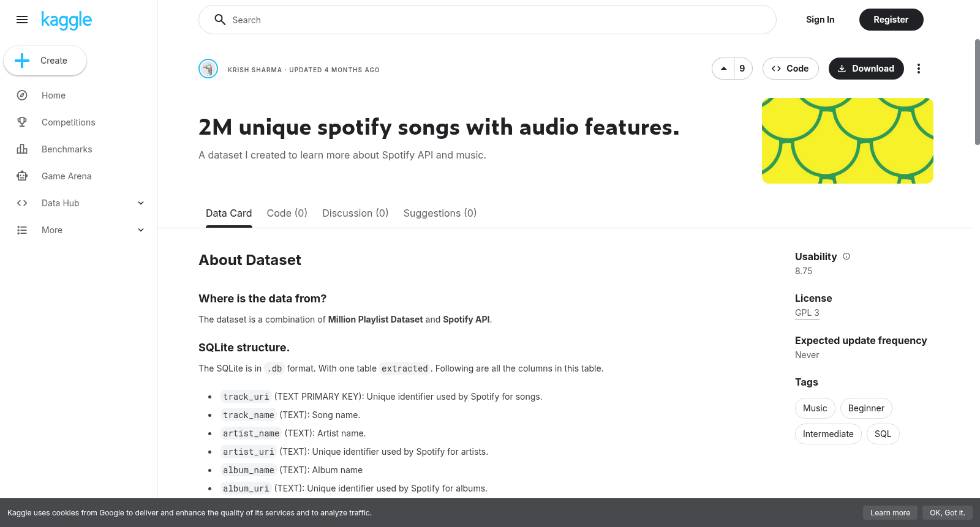Click the Competitions trophy icon
Image resolution: width=980 pixels, height=527 pixels.
[x=22, y=122]
